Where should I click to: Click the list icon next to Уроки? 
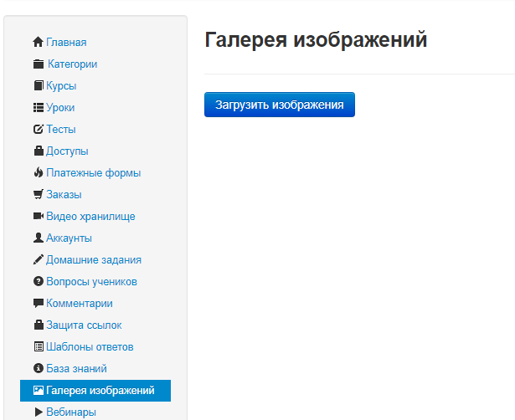click(39, 108)
